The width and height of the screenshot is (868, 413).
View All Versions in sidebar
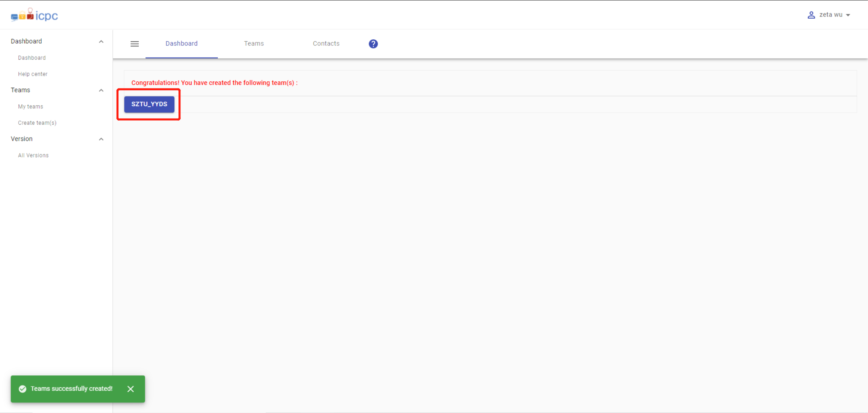pyautogui.click(x=33, y=155)
